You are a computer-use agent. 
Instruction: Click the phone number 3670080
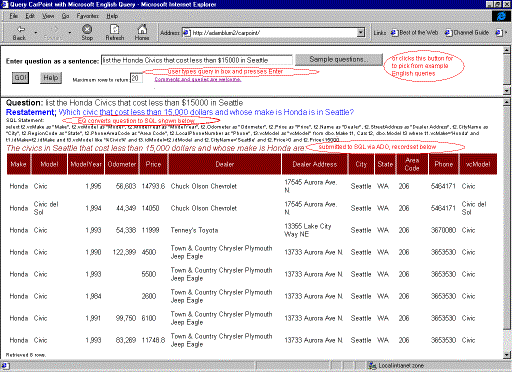(x=443, y=230)
